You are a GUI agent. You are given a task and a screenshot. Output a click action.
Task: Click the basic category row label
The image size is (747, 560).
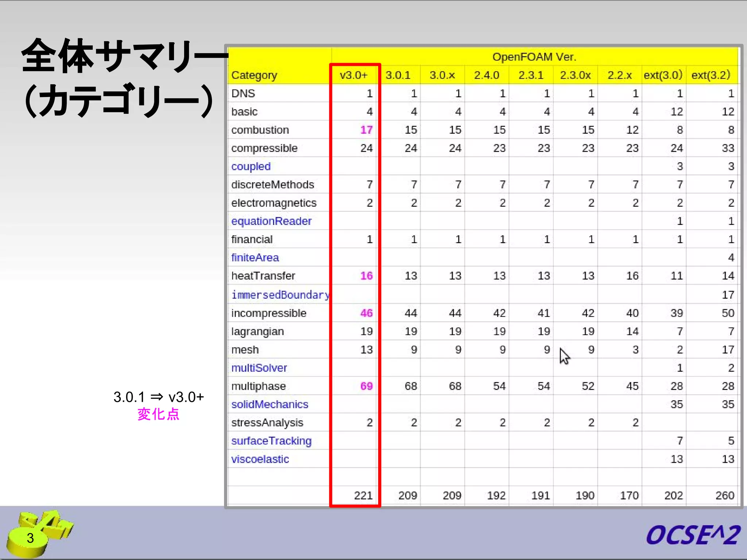(244, 112)
